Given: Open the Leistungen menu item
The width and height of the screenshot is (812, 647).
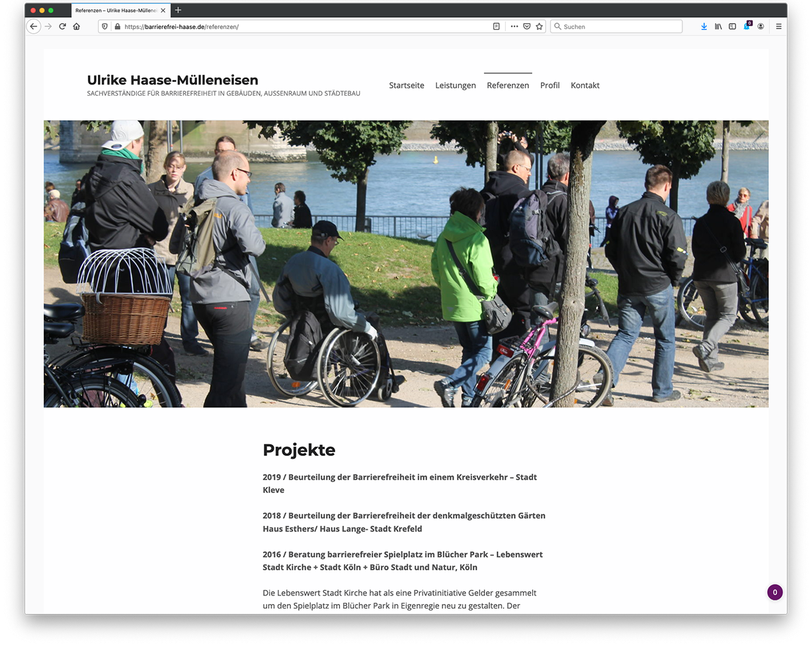Looking at the screenshot, I should click(456, 85).
